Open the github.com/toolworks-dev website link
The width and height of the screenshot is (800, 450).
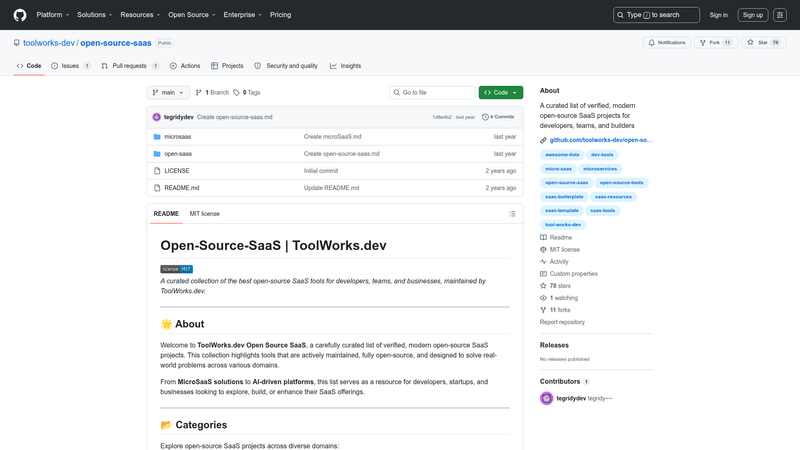coord(601,140)
